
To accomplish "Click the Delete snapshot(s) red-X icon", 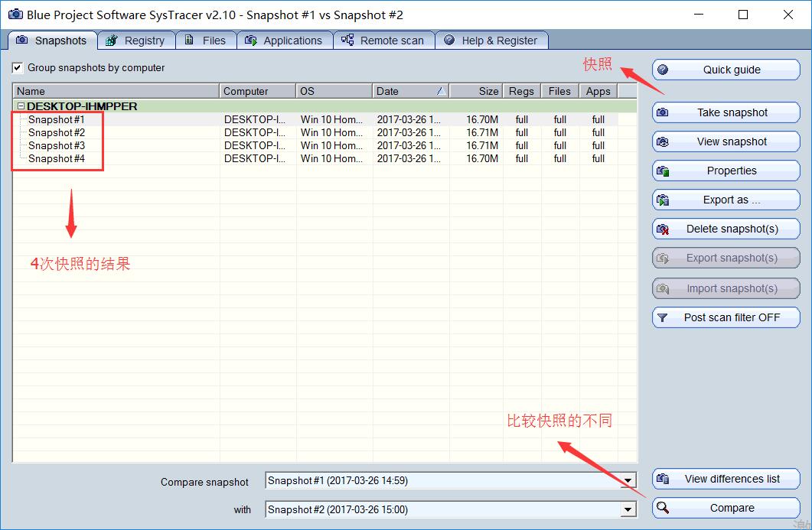I will pyautogui.click(x=663, y=229).
